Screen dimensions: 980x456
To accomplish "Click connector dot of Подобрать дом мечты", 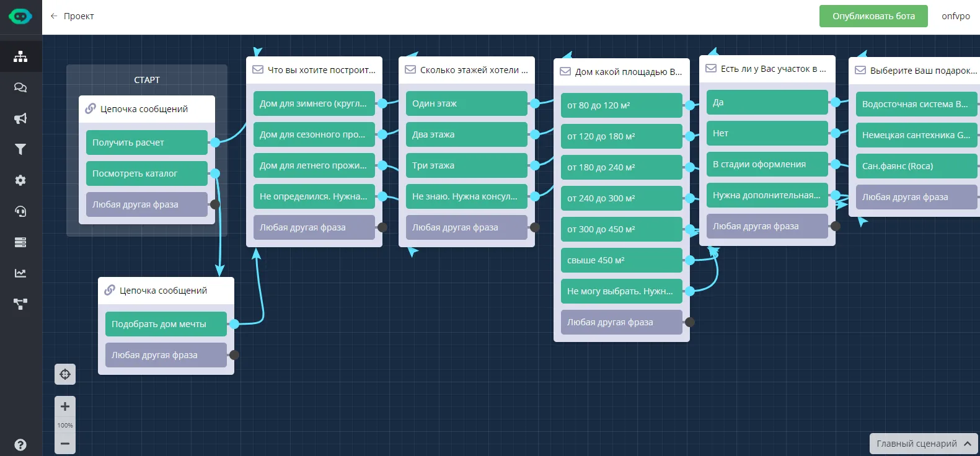I will [234, 324].
